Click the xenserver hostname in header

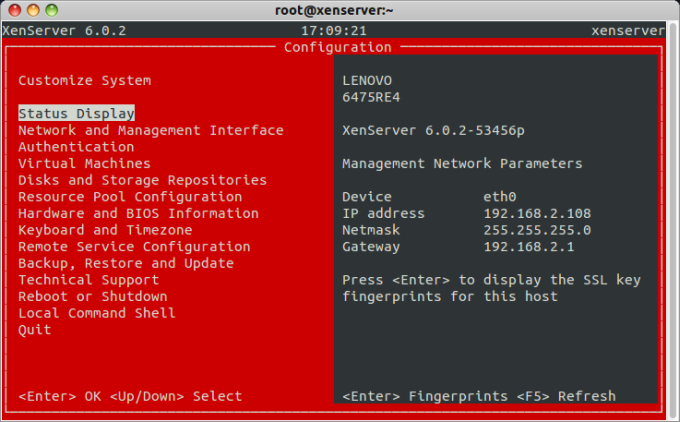click(x=628, y=31)
